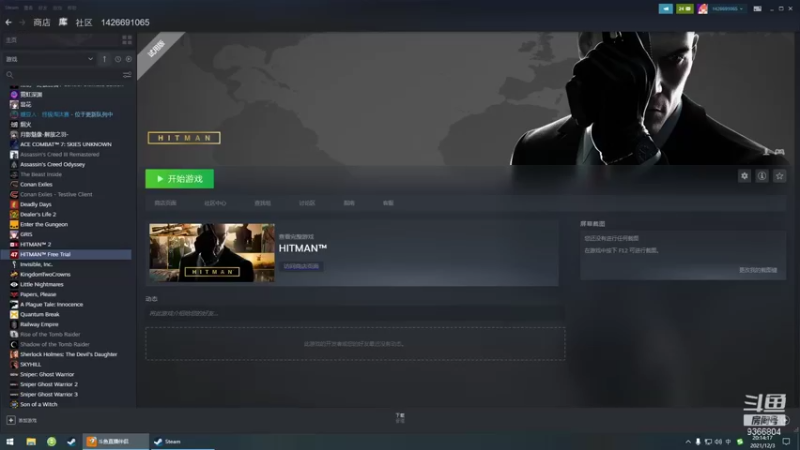Expand the 游戏 category dropdown
Screen dimensions: 800x450
(49, 59)
